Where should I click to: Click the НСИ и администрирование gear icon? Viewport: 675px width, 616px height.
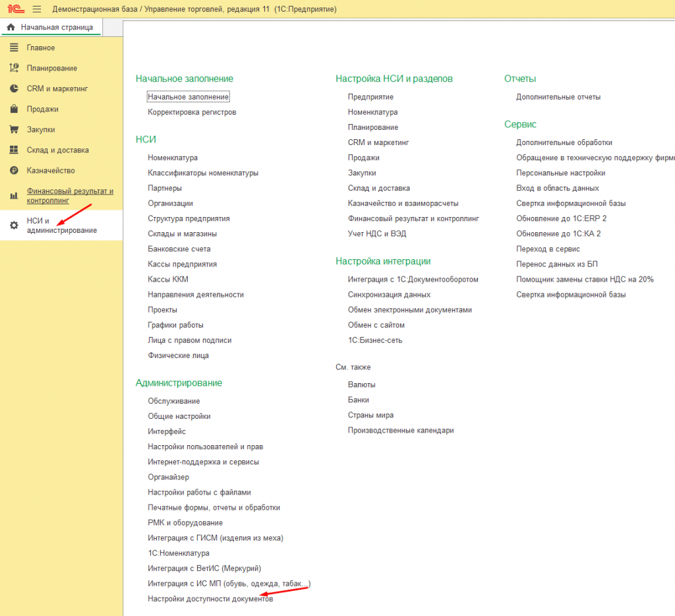coord(15,226)
